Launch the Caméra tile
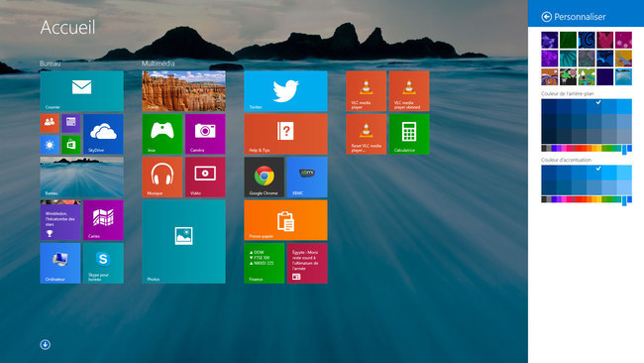This screenshot has height=363, width=644. click(x=205, y=134)
